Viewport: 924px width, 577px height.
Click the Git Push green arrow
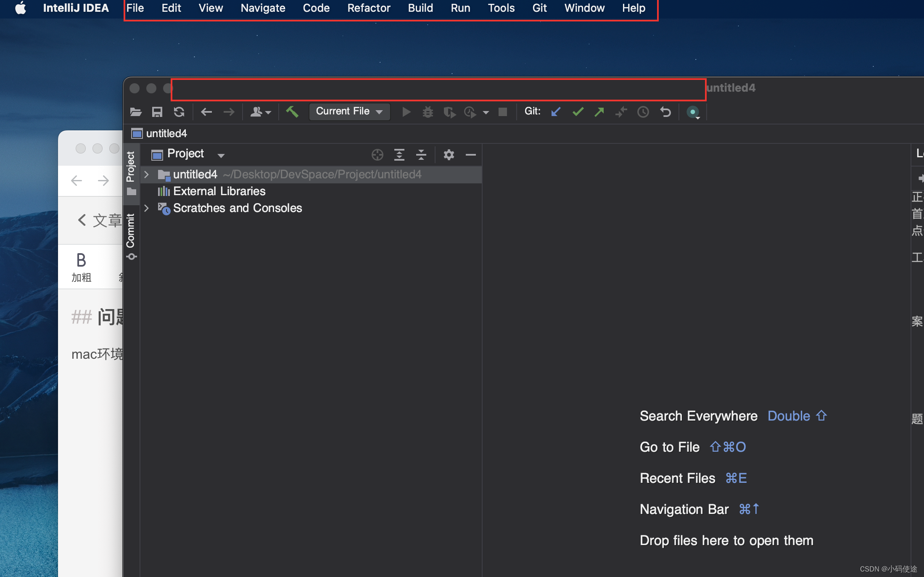599,112
